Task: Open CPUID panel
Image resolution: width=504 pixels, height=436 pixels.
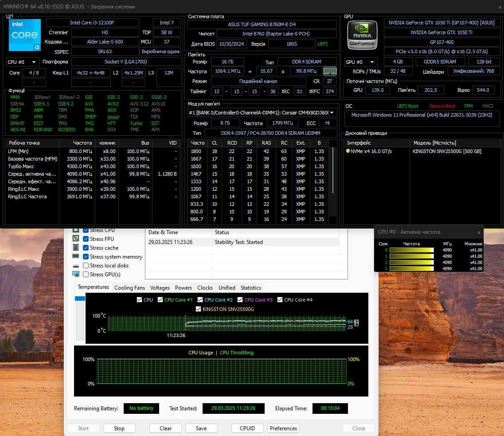Action: tap(247, 428)
